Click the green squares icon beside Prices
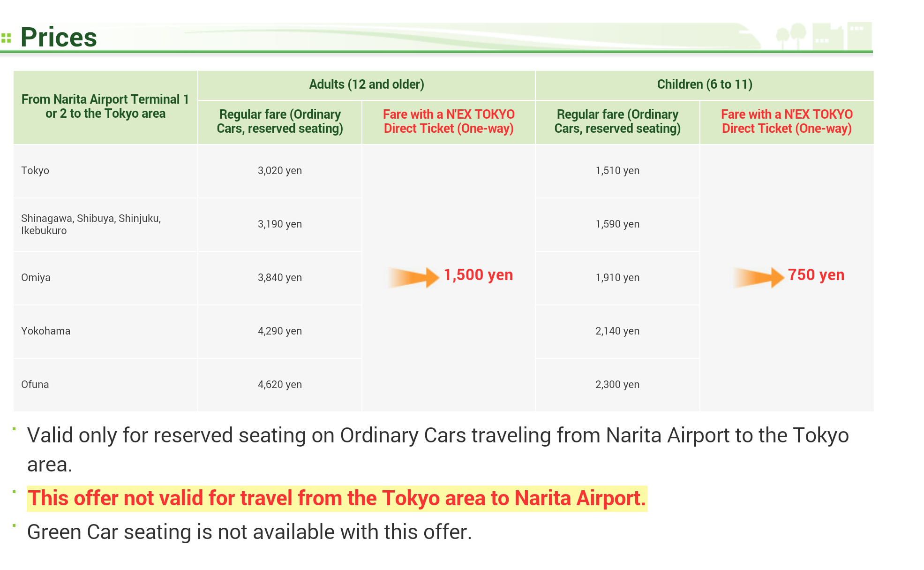The width and height of the screenshot is (924, 570). [6, 38]
